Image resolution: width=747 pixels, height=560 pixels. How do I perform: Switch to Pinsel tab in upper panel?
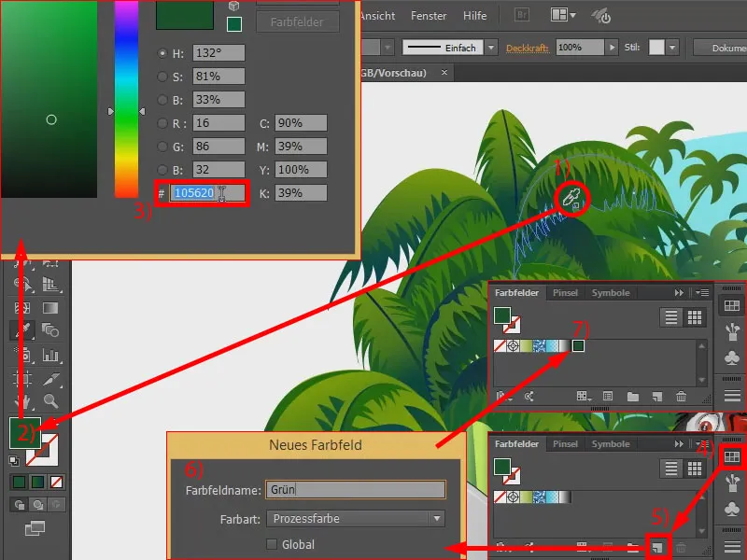pos(565,292)
